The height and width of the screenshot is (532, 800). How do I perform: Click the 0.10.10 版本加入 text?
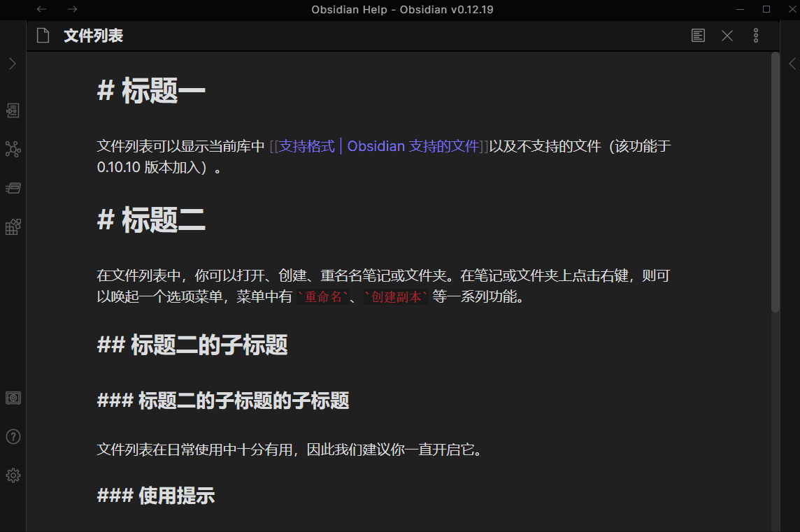152,167
